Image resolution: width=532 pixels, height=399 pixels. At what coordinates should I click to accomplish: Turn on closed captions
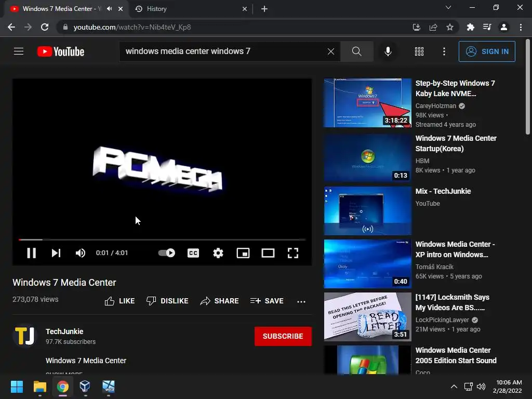[x=193, y=253]
